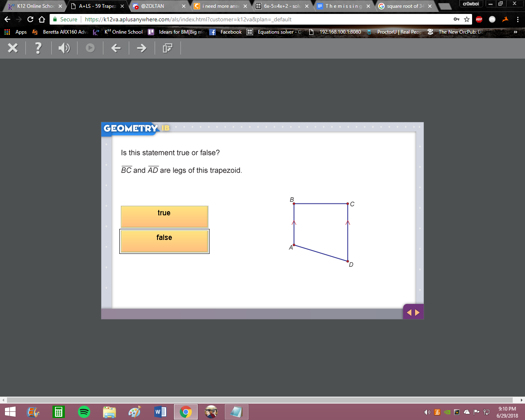
Task: Go to previous lesson page with left arrow
Action: pos(116,48)
